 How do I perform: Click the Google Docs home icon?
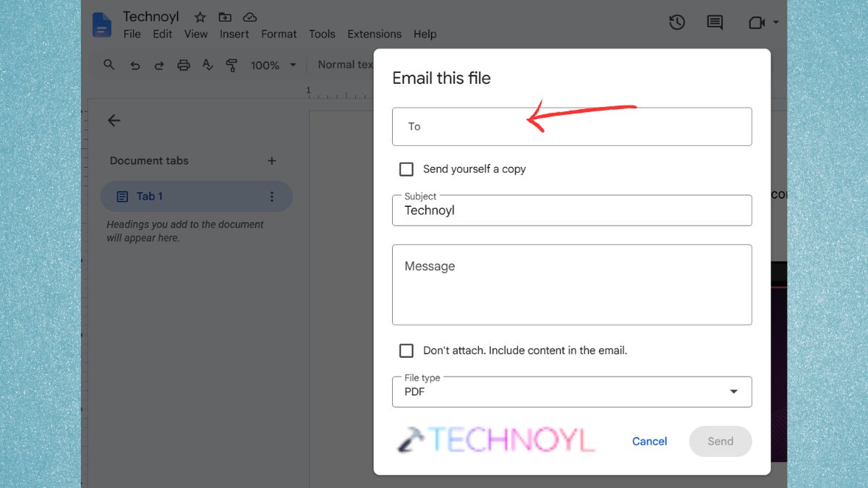tap(102, 25)
